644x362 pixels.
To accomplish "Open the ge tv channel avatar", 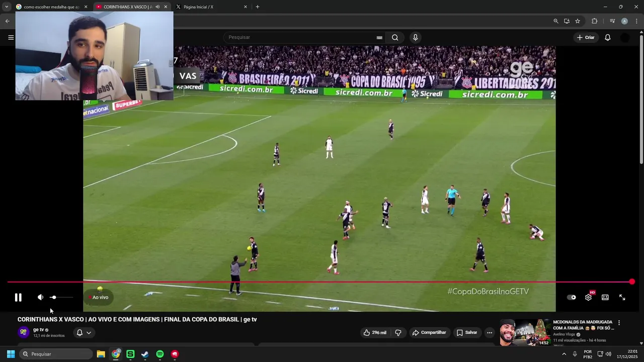I will tap(23, 332).
